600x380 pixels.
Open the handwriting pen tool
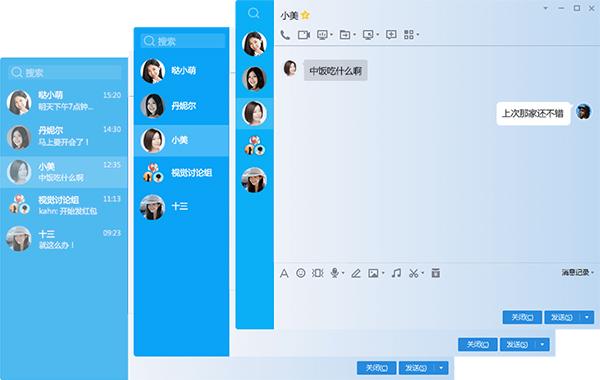[356, 273]
